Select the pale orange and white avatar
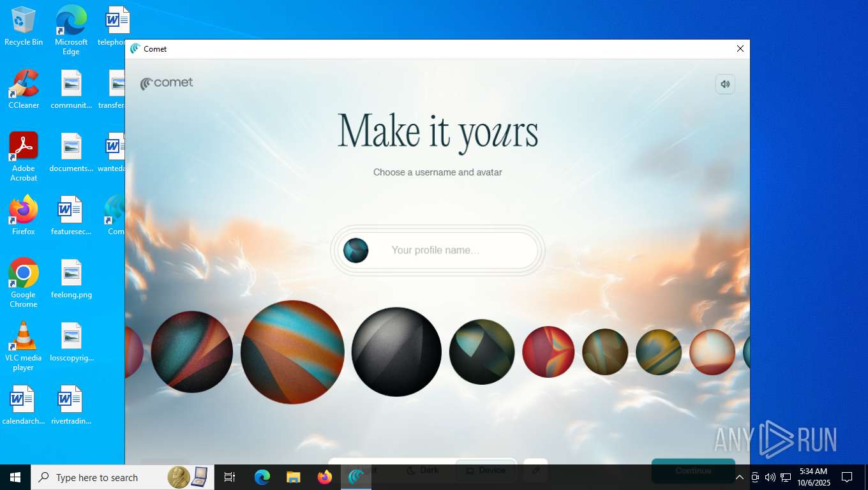 click(x=712, y=352)
